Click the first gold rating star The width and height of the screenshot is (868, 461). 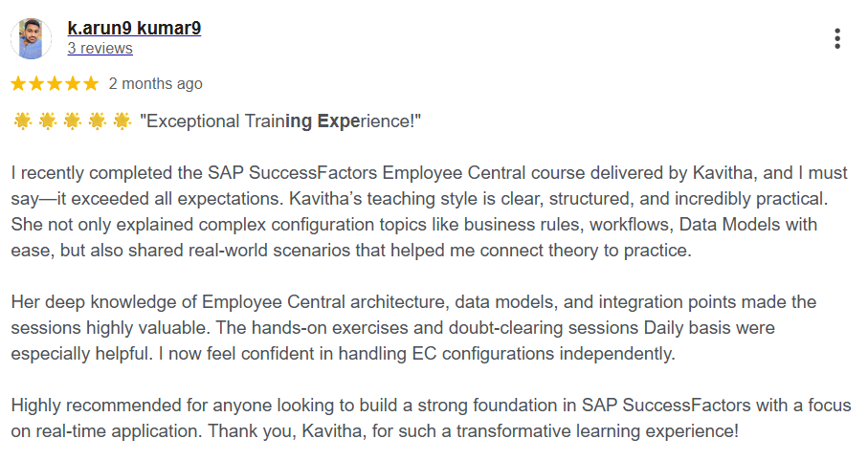[x=18, y=83]
